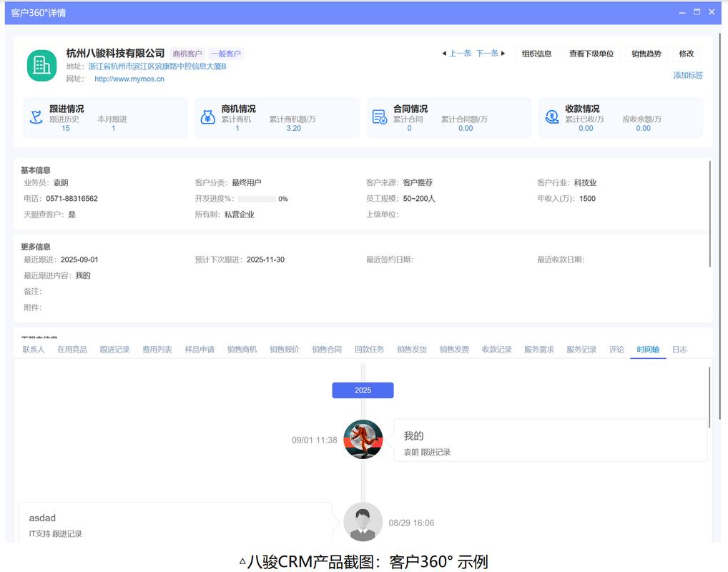The height and width of the screenshot is (572, 728).
Task: Close the customer 360 detail window
Action: (x=712, y=12)
